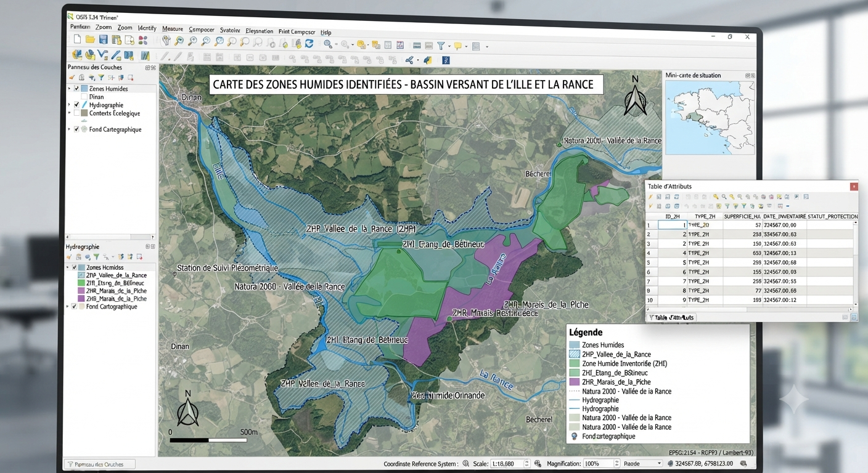Click vertical scrollbar of the attribute table

coord(855,262)
